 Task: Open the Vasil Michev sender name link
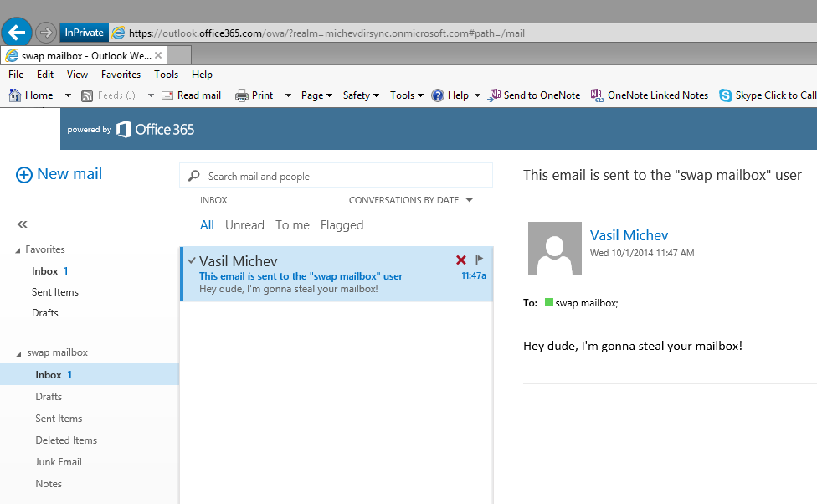point(629,235)
